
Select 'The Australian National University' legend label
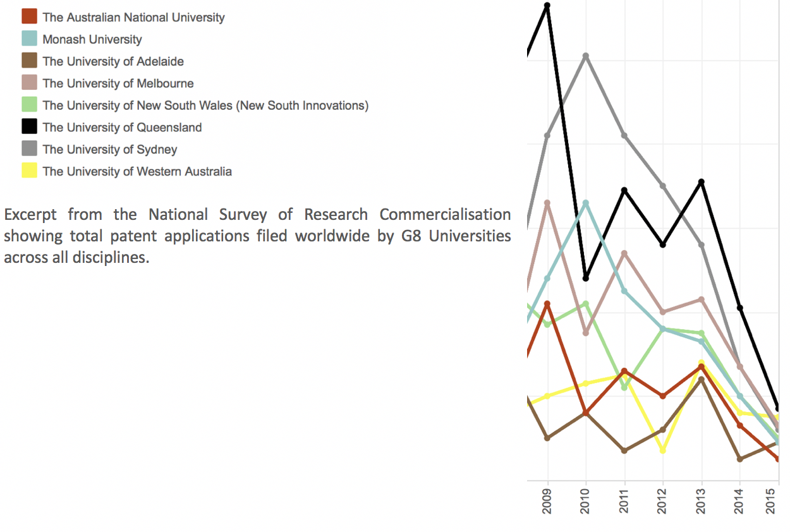tap(133, 18)
